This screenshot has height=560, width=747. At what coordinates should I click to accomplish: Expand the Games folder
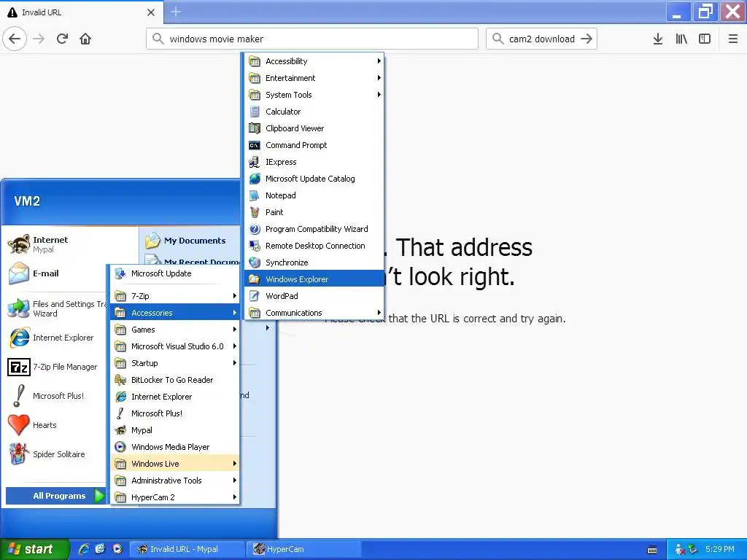(x=175, y=330)
